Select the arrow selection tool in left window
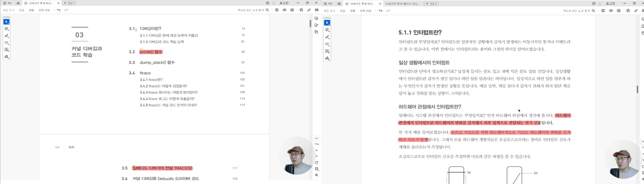This screenshot has width=644, height=184. (x=6, y=22)
